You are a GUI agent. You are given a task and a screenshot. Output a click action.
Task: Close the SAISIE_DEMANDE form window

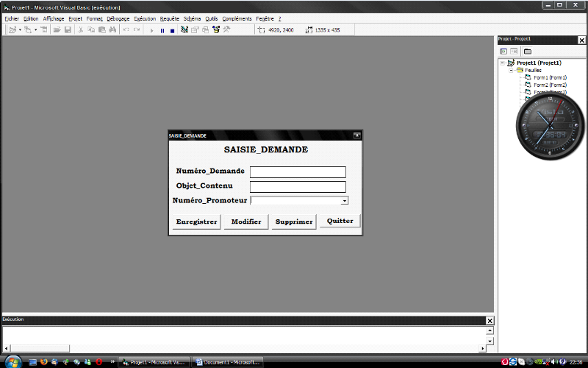click(x=357, y=135)
